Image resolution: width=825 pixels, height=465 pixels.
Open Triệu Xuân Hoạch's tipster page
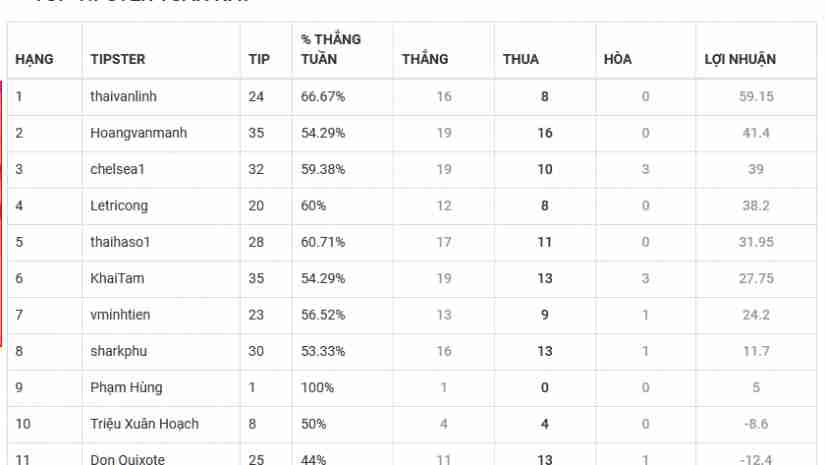(144, 424)
